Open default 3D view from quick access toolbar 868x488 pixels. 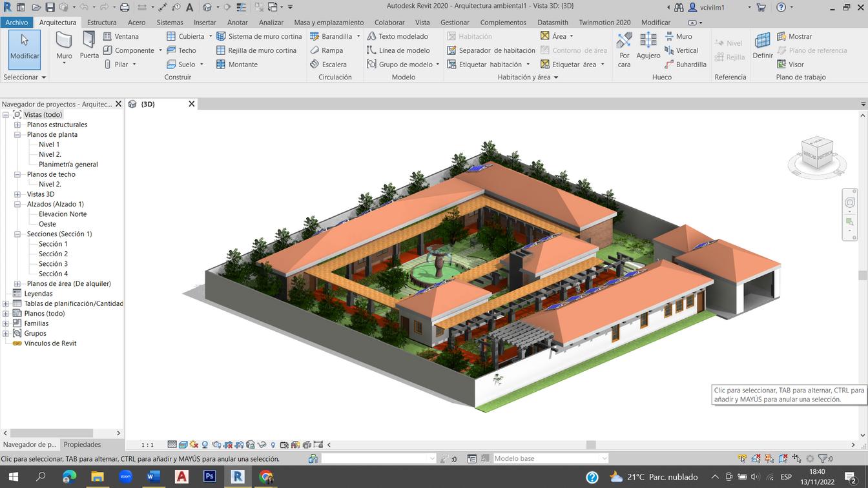pos(207,7)
